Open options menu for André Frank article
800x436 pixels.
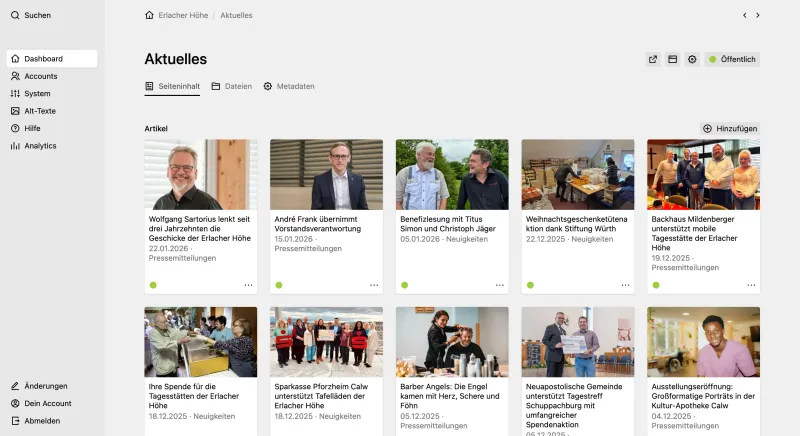pos(374,285)
